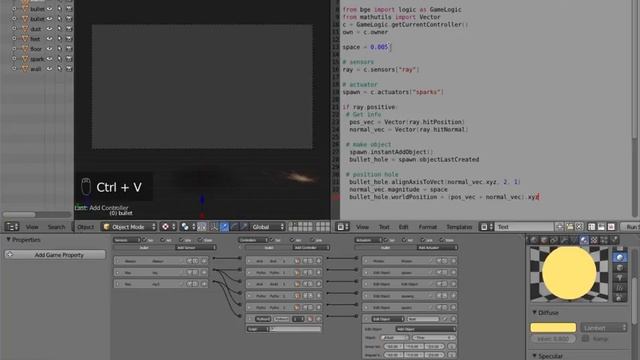The width and height of the screenshot is (640, 360).
Task: Enable the Diffuse Ramp checkbox
Action: [585, 338]
